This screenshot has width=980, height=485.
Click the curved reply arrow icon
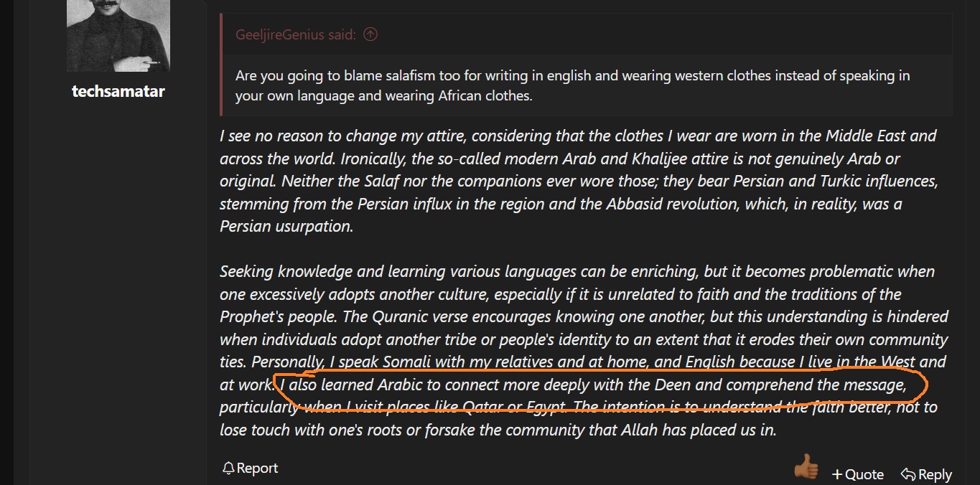click(x=908, y=474)
